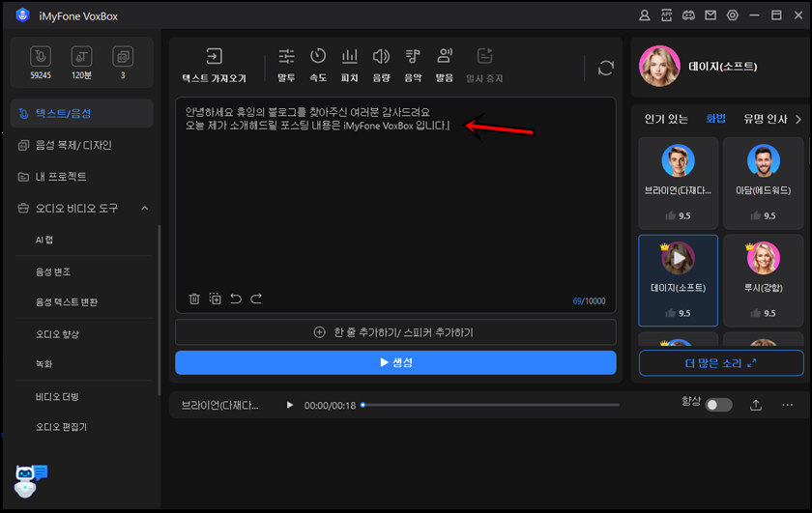812x513 pixels.
Task: Click the 00:00/00:18 time display
Action: tap(330, 406)
